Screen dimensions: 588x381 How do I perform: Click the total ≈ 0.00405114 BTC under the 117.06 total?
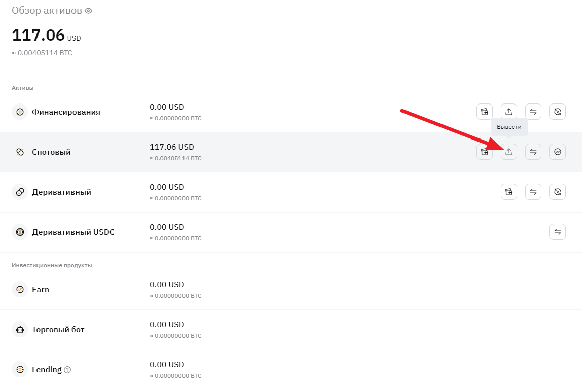click(42, 53)
